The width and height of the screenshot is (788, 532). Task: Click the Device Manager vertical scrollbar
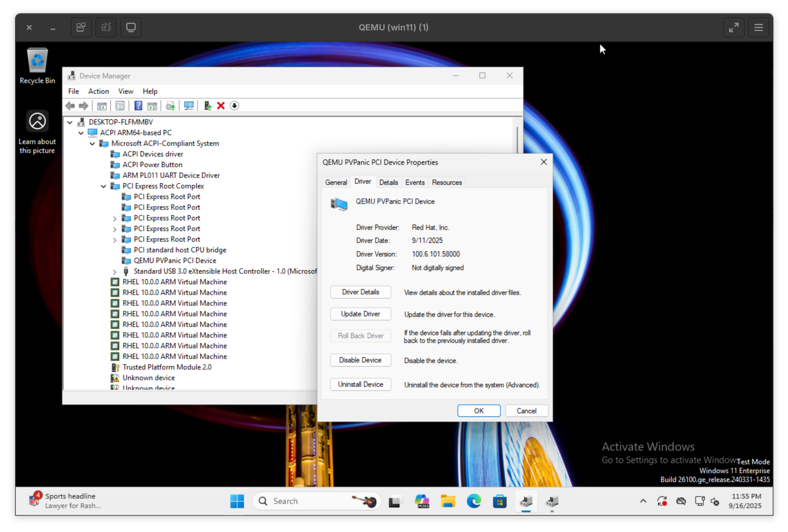(517, 140)
